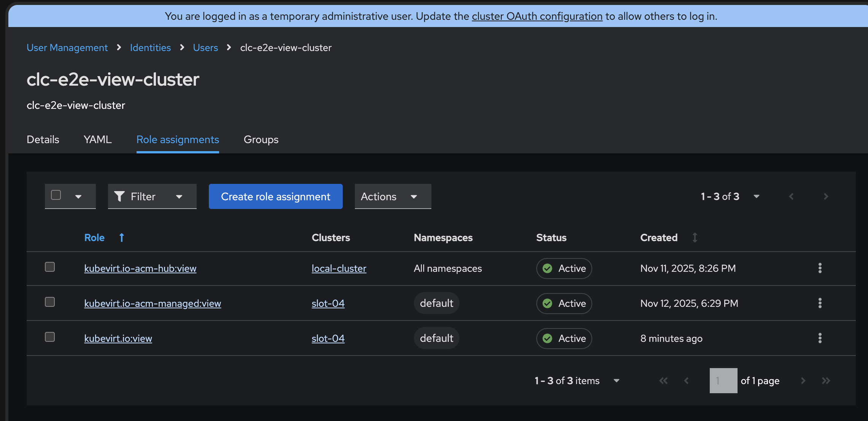This screenshot has height=421, width=868.
Task: Switch to the Groups tab
Action: tap(261, 139)
